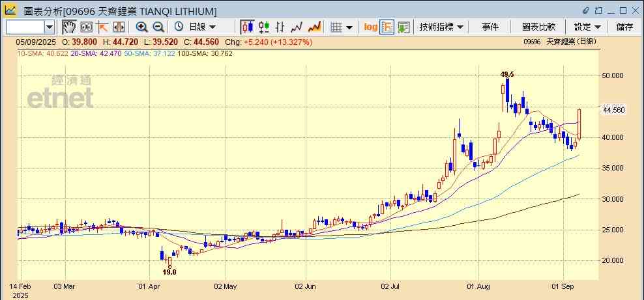Select the hand pan tool

[x=69, y=27]
